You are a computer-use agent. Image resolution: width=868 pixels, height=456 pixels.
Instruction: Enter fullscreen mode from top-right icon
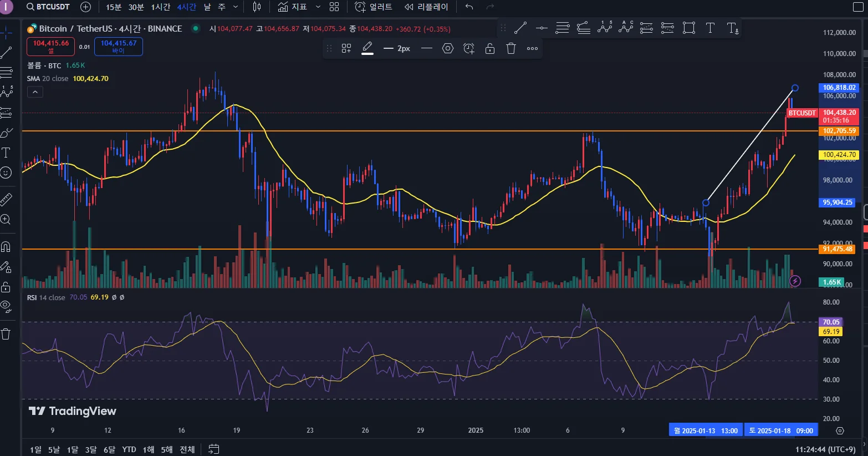(857, 7)
